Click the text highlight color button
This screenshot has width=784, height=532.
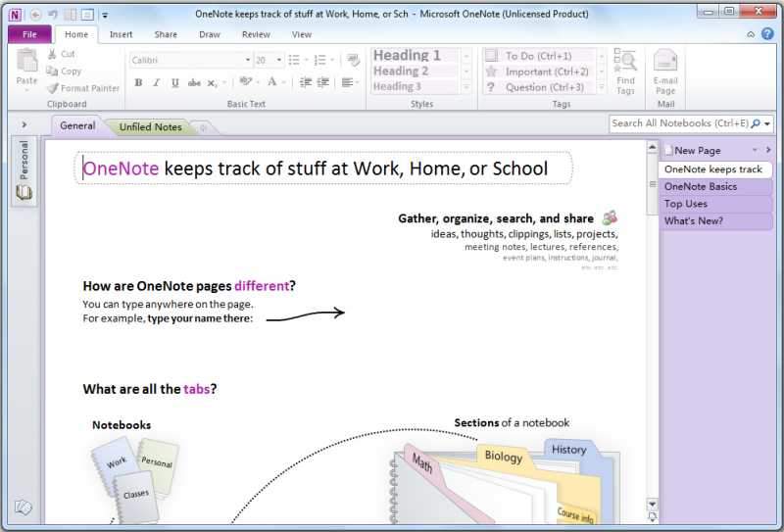point(245,81)
